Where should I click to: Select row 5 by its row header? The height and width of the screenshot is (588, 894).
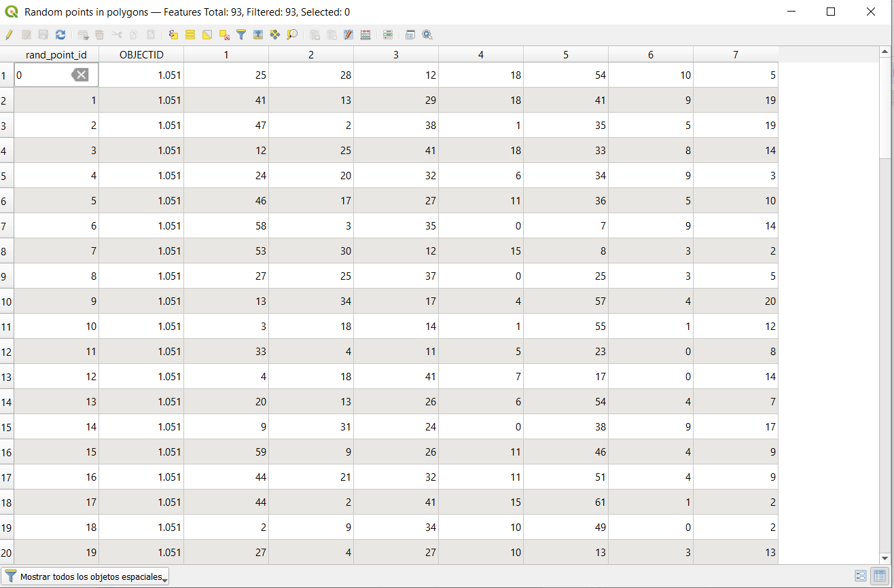[x=7, y=176]
